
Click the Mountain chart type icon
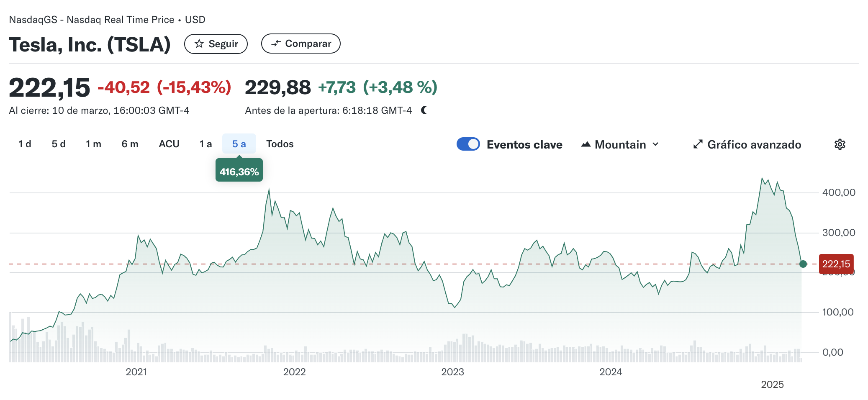(x=586, y=144)
